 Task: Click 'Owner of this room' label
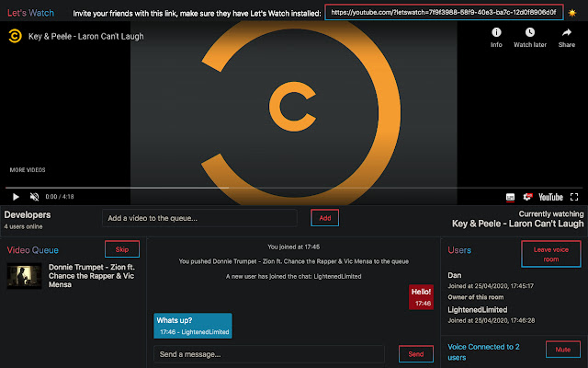point(476,297)
